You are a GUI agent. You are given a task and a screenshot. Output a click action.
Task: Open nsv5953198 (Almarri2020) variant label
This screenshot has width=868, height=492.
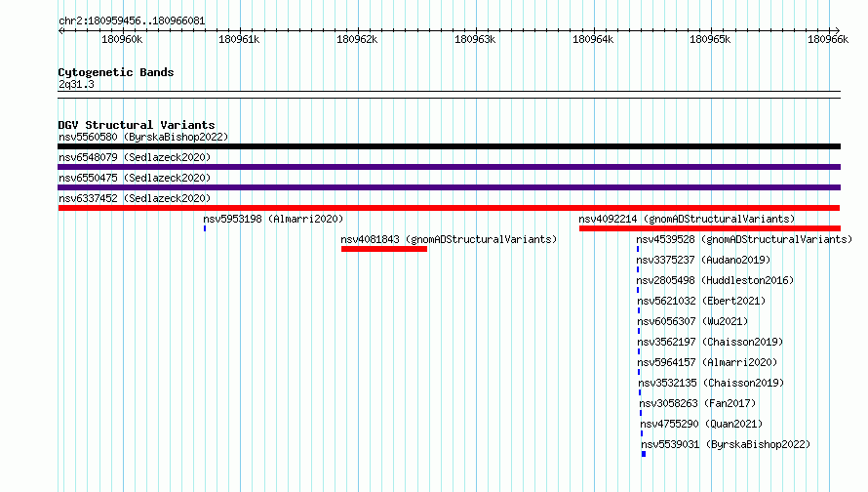[x=273, y=219]
